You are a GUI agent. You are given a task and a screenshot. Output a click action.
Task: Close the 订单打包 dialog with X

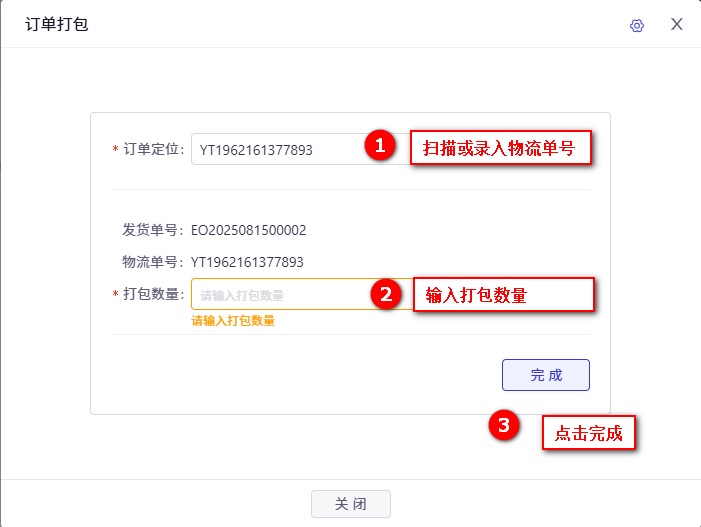pyautogui.click(x=676, y=24)
